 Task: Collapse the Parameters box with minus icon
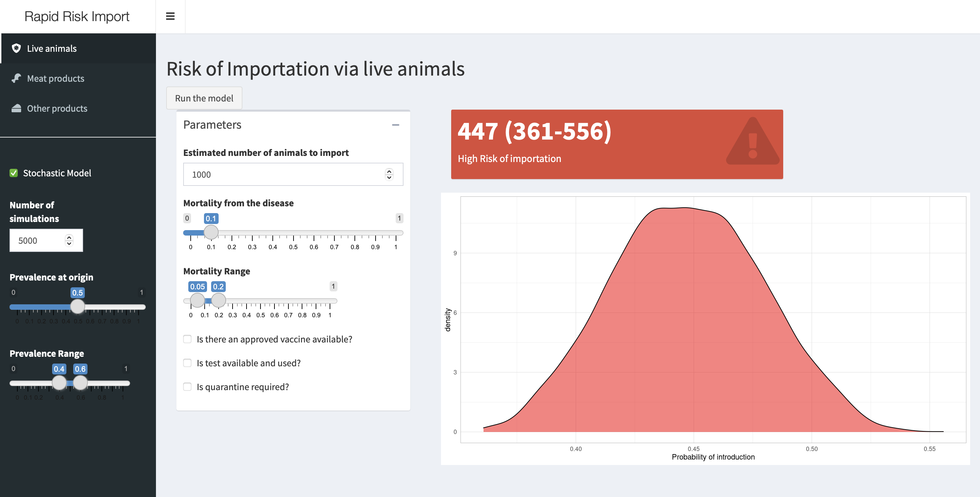coord(396,125)
